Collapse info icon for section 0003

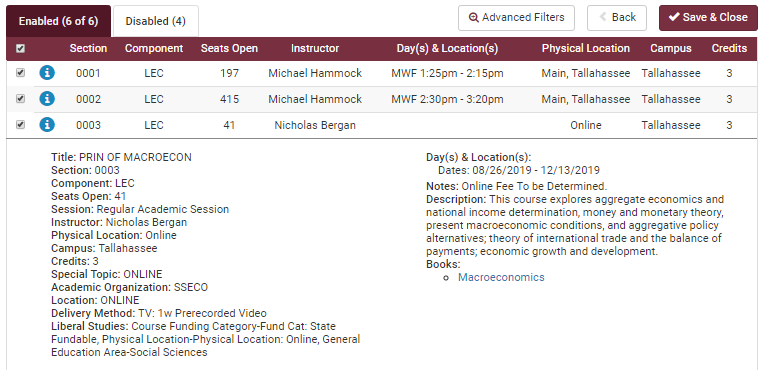(47, 125)
